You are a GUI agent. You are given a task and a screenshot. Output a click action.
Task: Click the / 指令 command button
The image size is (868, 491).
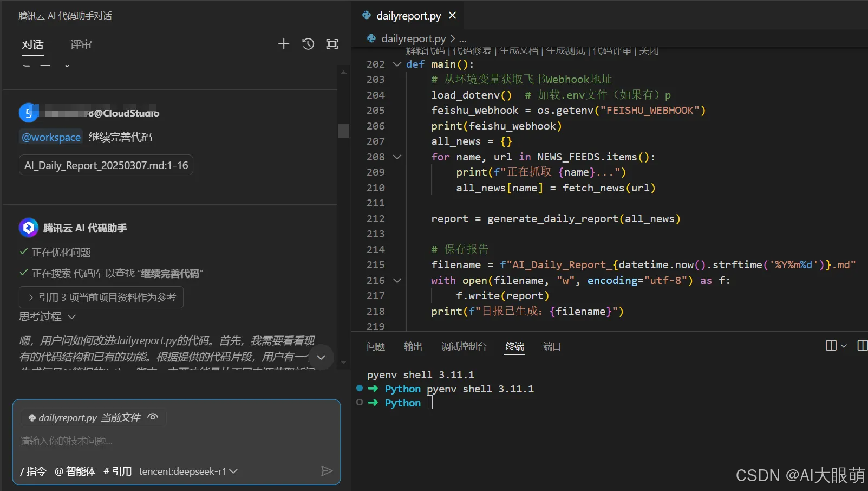pos(33,471)
